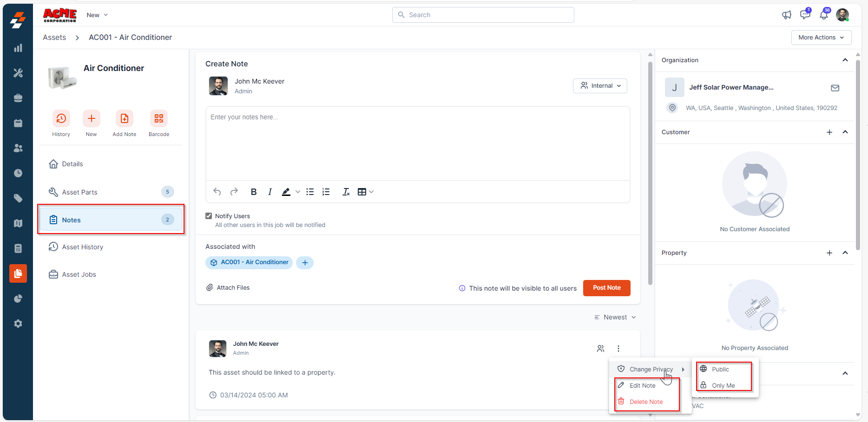Clear text formatting
The width and height of the screenshot is (868, 422).
tap(346, 192)
